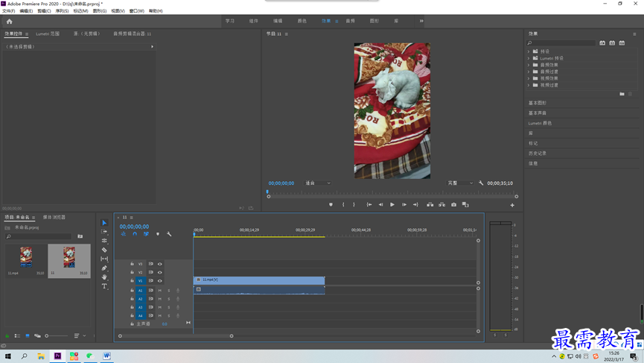Switch to 媒体浏览器 tab
The width and height of the screenshot is (644, 363).
pyautogui.click(x=54, y=217)
